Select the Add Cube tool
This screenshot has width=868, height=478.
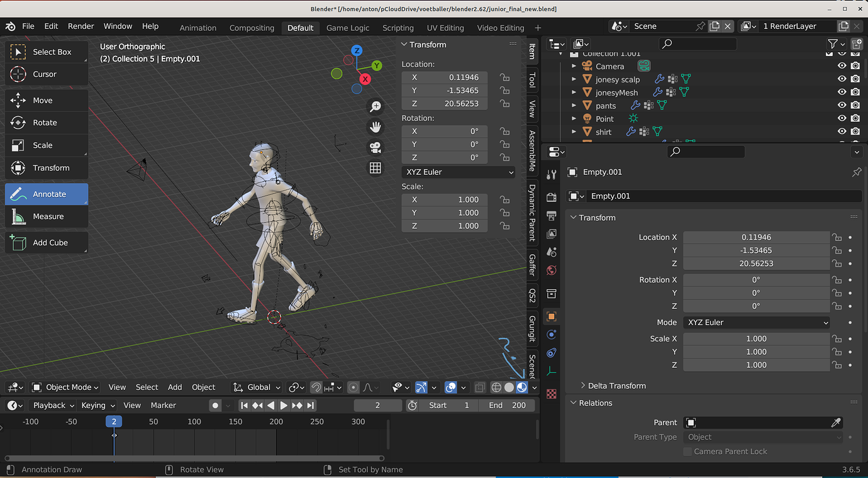(47, 243)
